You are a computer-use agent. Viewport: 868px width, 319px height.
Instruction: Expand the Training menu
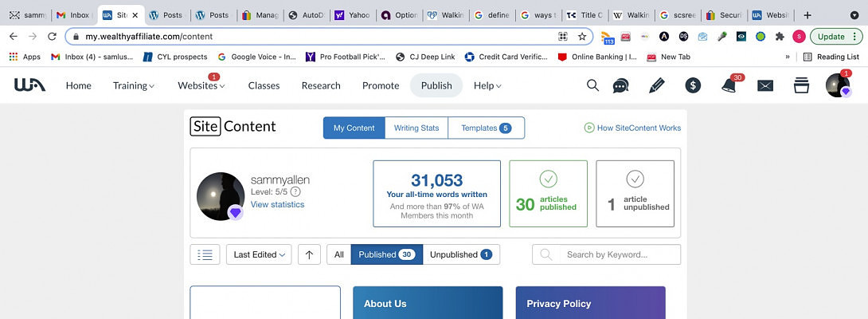click(134, 86)
